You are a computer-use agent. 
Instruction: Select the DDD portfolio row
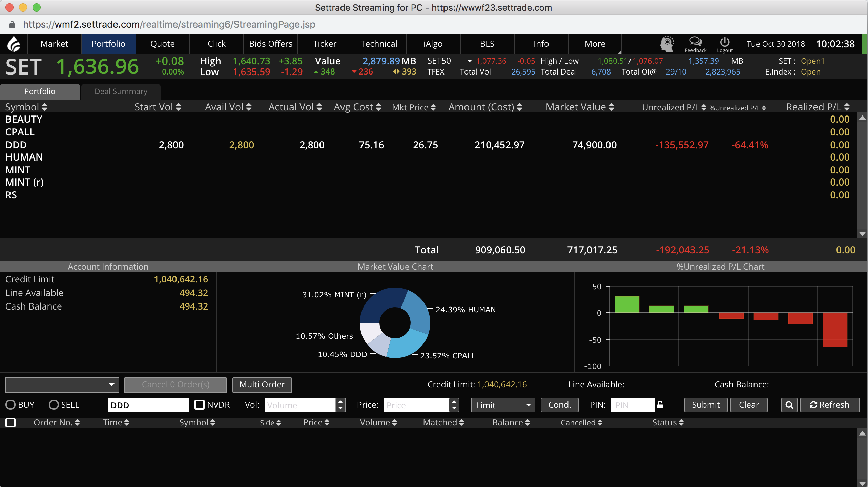pos(428,145)
